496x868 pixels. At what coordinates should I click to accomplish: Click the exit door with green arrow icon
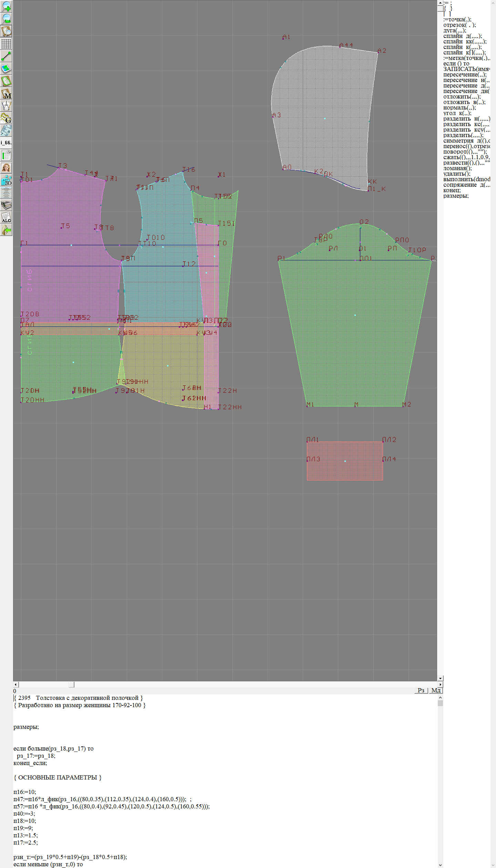(x=6, y=230)
